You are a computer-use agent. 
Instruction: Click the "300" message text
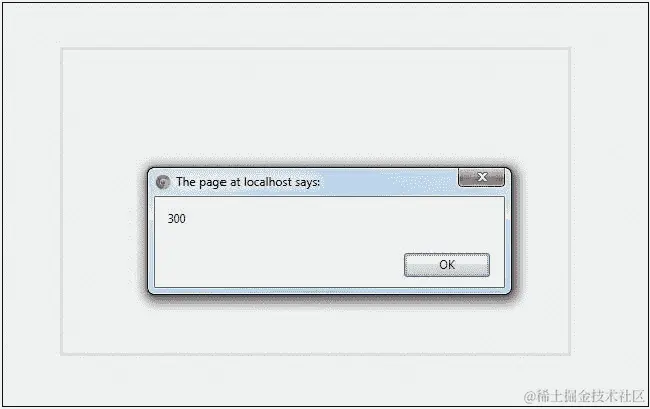coord(177,218)
